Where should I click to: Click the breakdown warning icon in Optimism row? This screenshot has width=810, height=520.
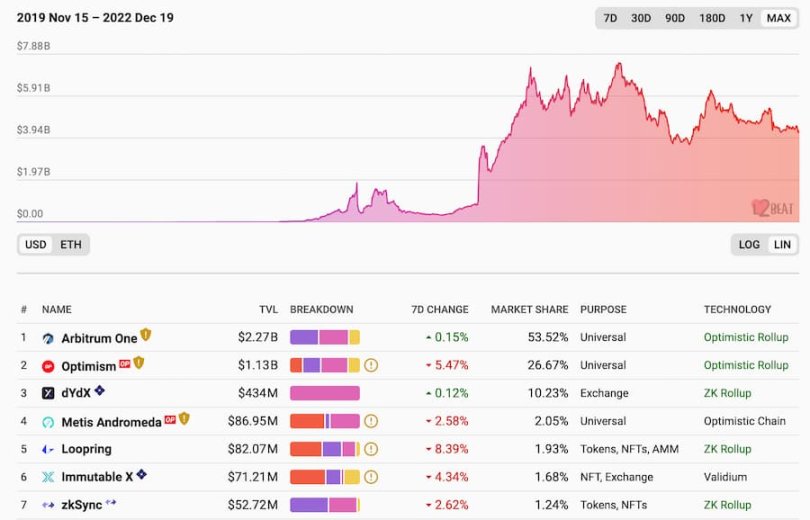coord(371,366)
